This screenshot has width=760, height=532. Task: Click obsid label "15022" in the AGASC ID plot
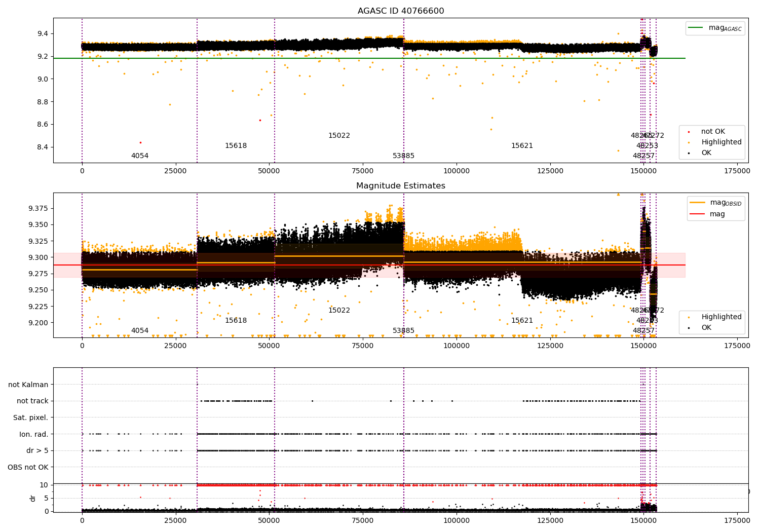click(x=339, y=136)
